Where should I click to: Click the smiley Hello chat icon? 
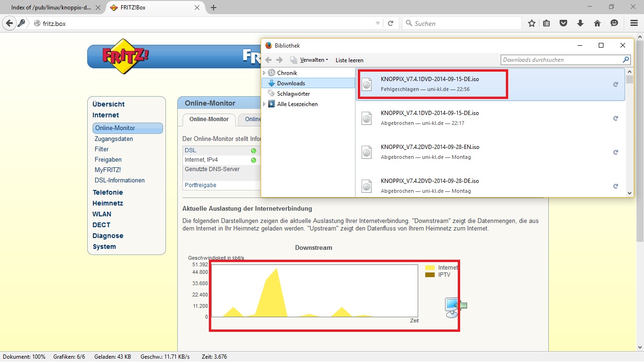click(x=614, y=23)
